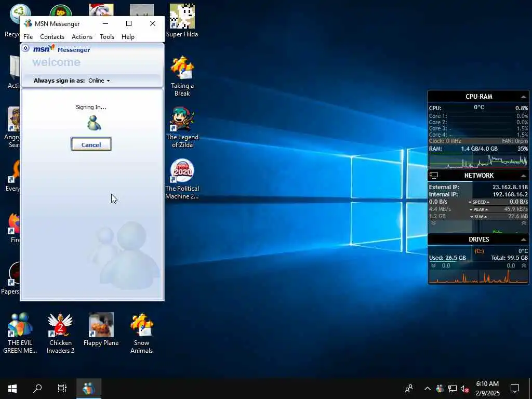Click the drive activity graph in DRIVES gadget
Viewport: 532px width, 399px height.
(x=478, y=276)
